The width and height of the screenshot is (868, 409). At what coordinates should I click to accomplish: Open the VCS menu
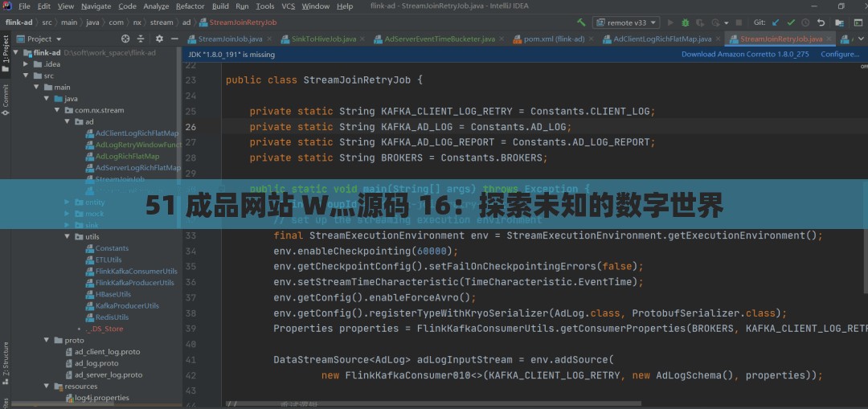coord(288,6)
